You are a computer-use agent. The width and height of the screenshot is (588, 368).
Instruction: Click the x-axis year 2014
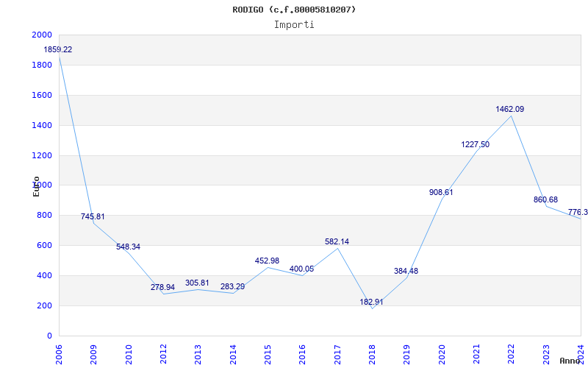233,355
